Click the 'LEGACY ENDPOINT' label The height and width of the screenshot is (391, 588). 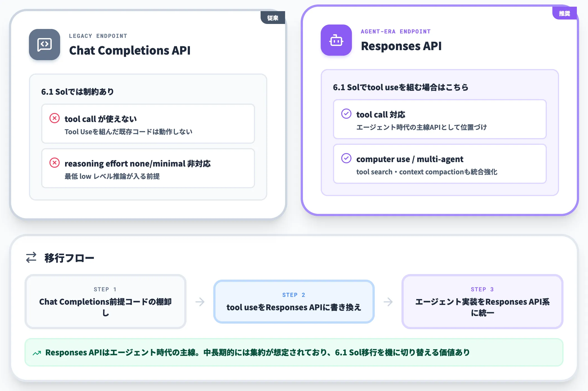tap(98, 36)
